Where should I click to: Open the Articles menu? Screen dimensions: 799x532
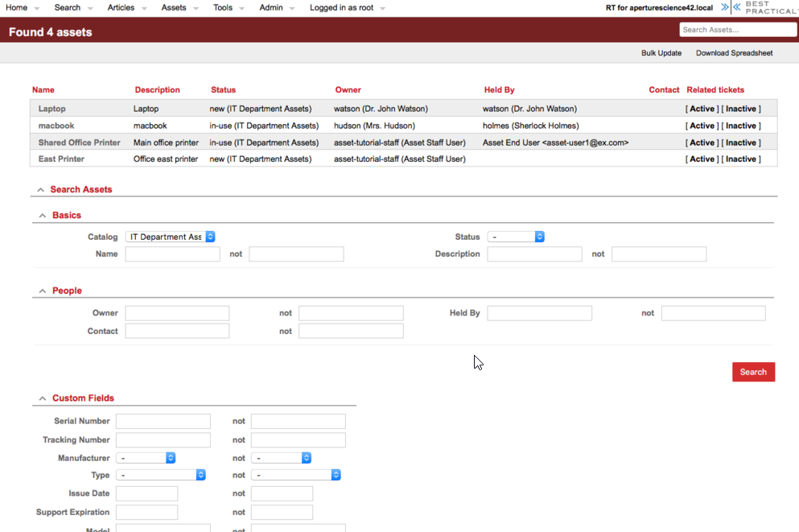(x=121, y=7)
